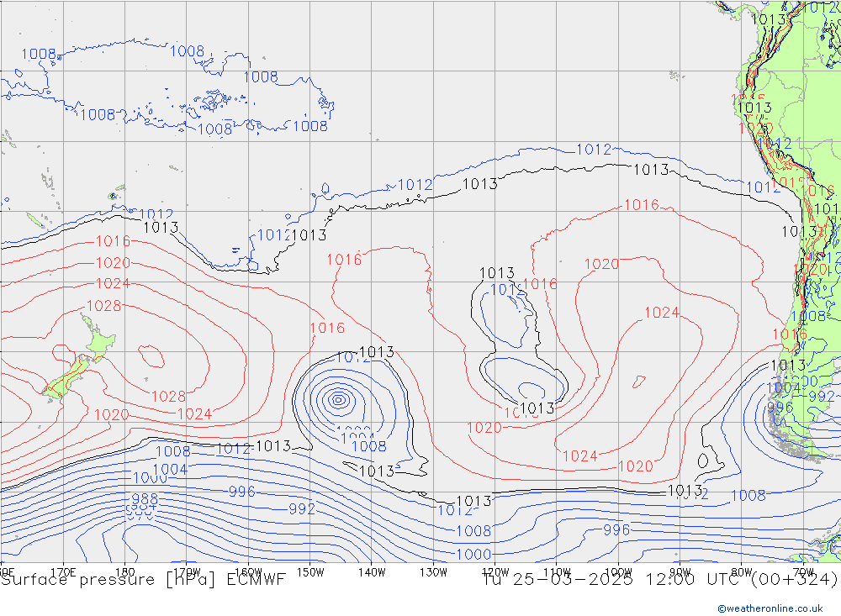
Task: Click the blue 988 isobar label
Action: point(145,498)
